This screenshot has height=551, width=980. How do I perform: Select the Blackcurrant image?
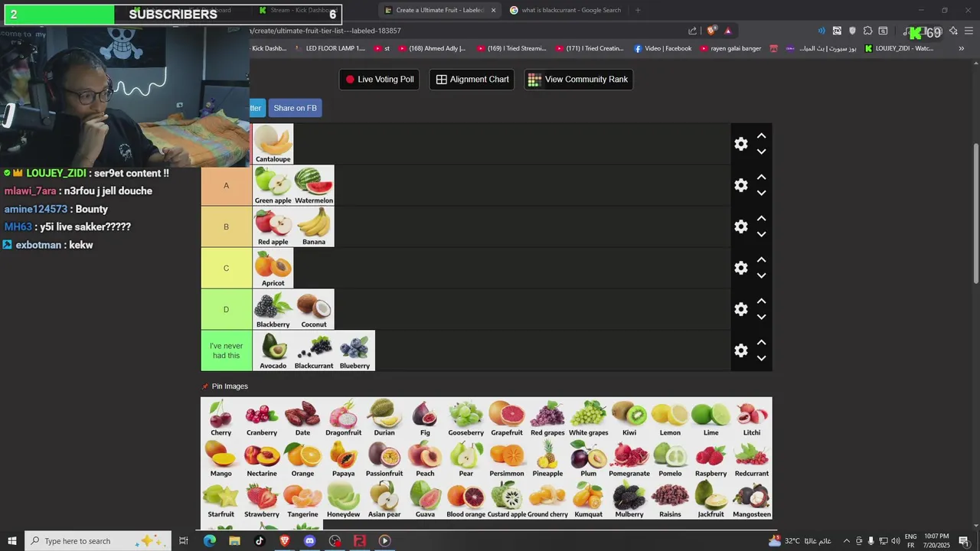(x=314, y=350)
